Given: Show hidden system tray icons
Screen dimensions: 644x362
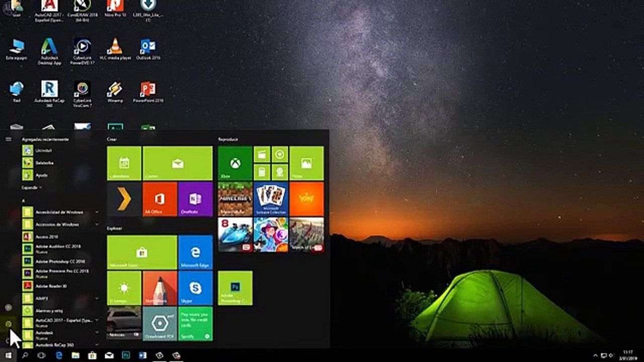Looking at the screenshot, I should click(596, 355).
